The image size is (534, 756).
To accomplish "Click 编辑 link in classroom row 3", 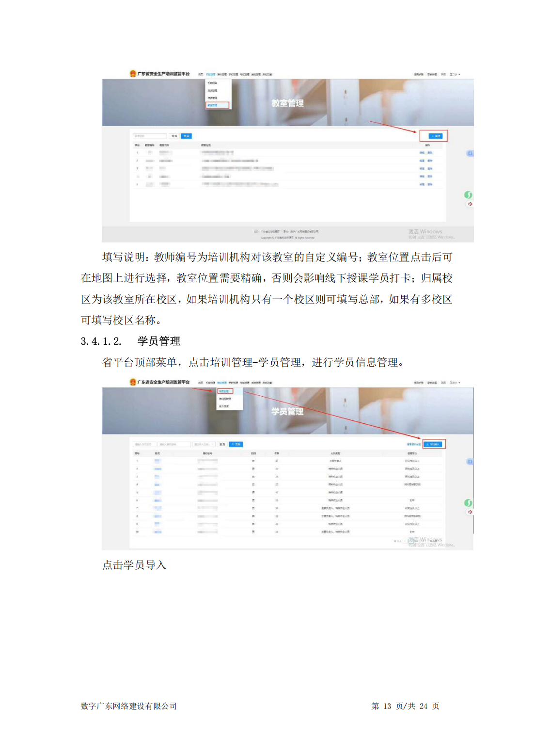I will [x=422, y=169].
